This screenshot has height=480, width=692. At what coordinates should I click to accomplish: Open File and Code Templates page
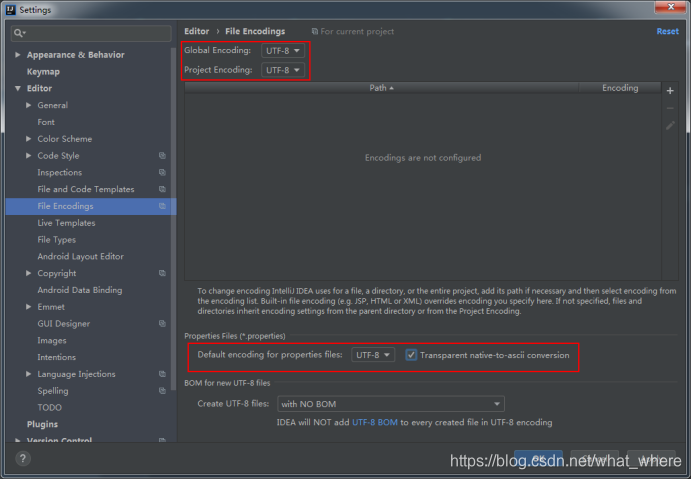[86, 189]
